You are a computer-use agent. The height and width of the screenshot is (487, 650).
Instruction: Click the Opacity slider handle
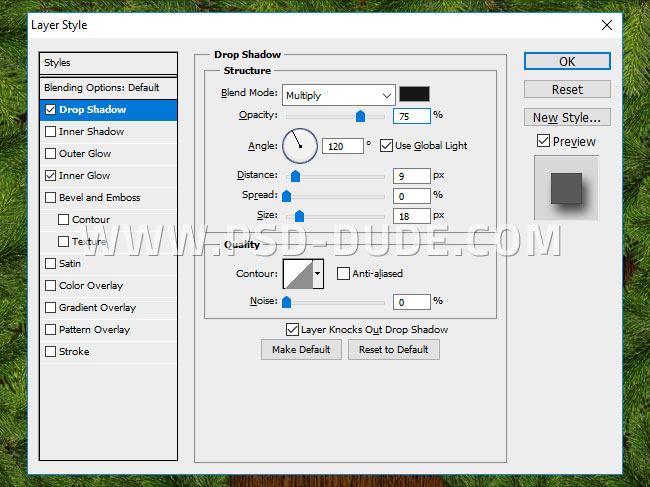[360, 116]
